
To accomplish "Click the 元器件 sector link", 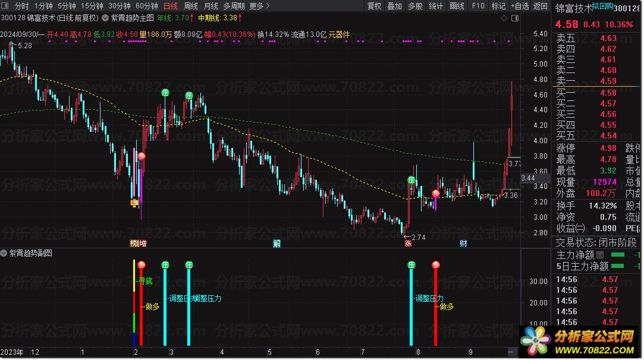I will pos(339,34).
